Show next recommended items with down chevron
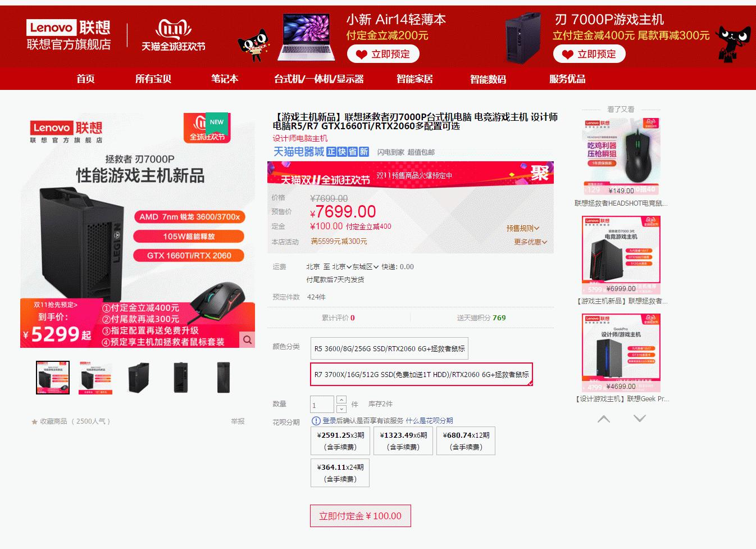 point(640,419)
